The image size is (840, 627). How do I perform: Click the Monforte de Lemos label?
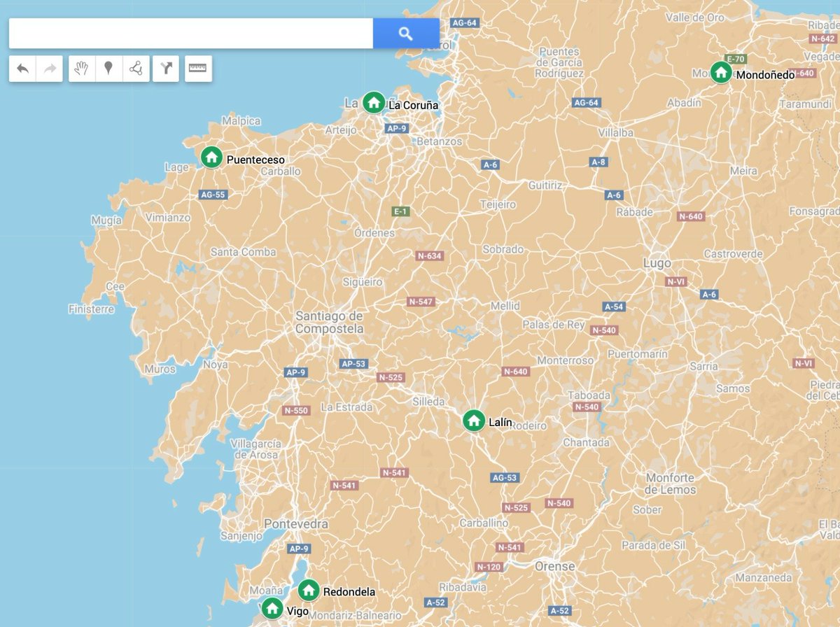click(670, 484)
